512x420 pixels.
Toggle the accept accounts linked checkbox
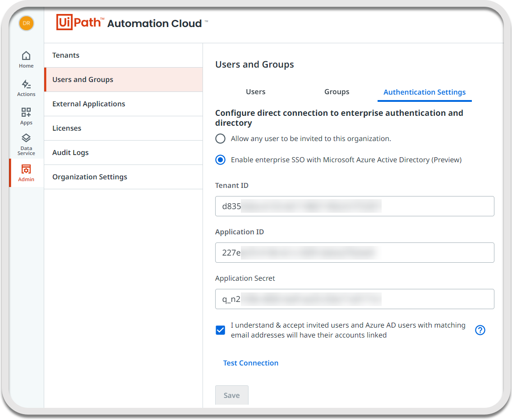pos(221,330)
